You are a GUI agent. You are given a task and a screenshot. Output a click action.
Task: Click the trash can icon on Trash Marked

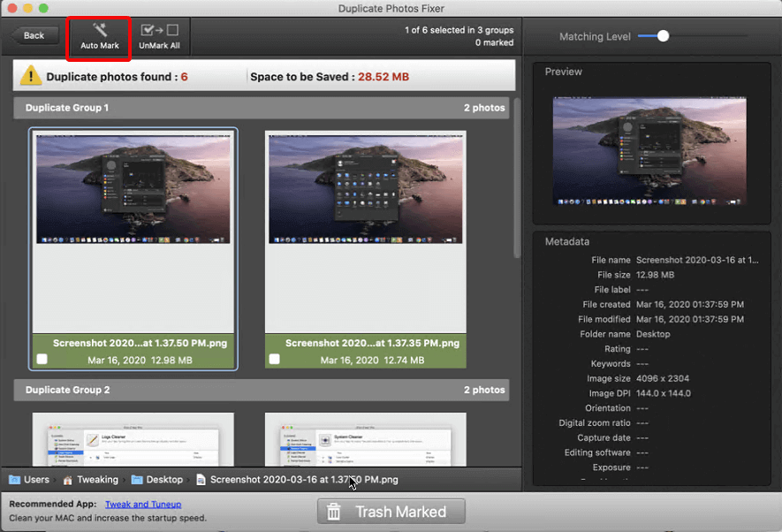[x=334, y=512]
